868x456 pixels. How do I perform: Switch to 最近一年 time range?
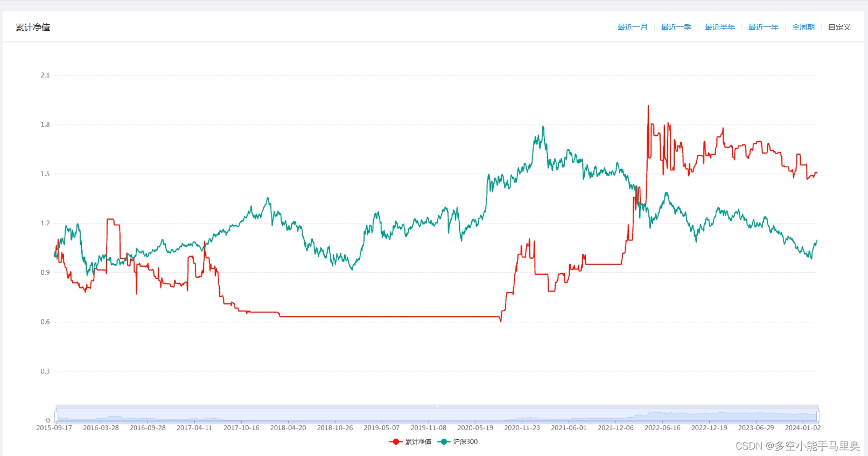(x=763, y=27)
